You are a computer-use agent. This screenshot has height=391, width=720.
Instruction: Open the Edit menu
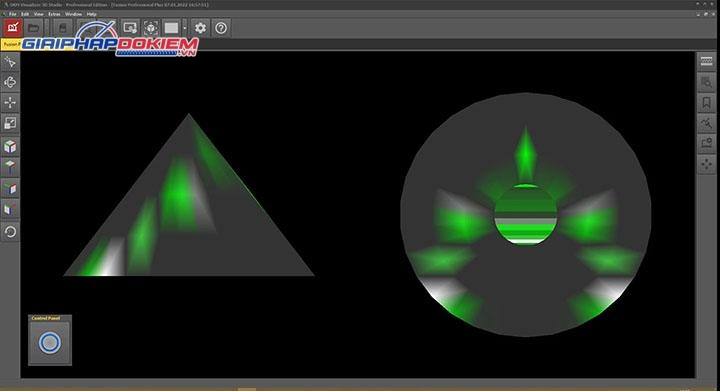tap(25, 14)
